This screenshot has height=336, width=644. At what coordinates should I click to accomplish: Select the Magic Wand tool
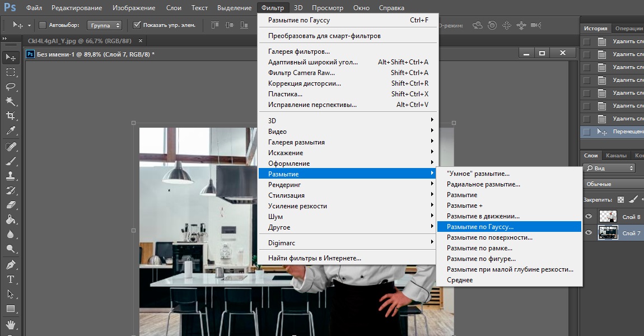pyautogui.click(x=11, y=101)
